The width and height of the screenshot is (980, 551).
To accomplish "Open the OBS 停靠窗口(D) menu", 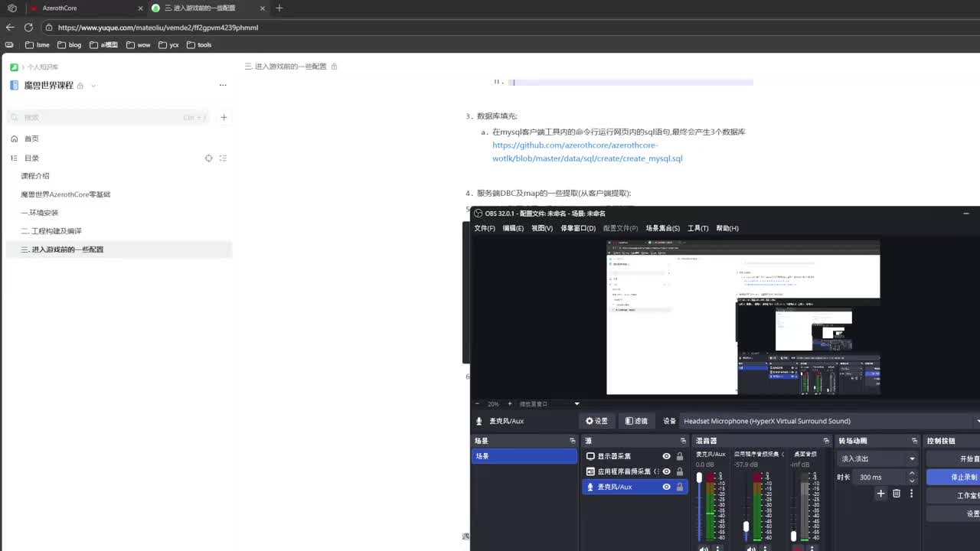I will pyautogui.click(x=578, y=228).
